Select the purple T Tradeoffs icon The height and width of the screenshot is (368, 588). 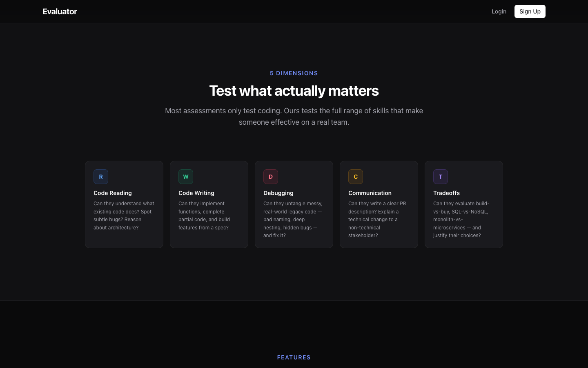pyautogui.click(x=441, y=177)
